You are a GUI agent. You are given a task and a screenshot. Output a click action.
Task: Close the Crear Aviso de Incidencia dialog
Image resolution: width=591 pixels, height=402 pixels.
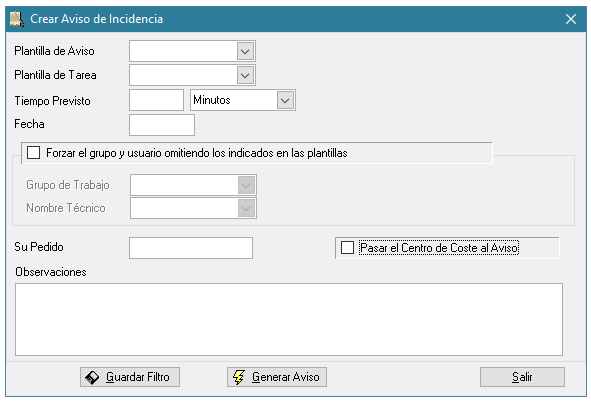[571, 19]
